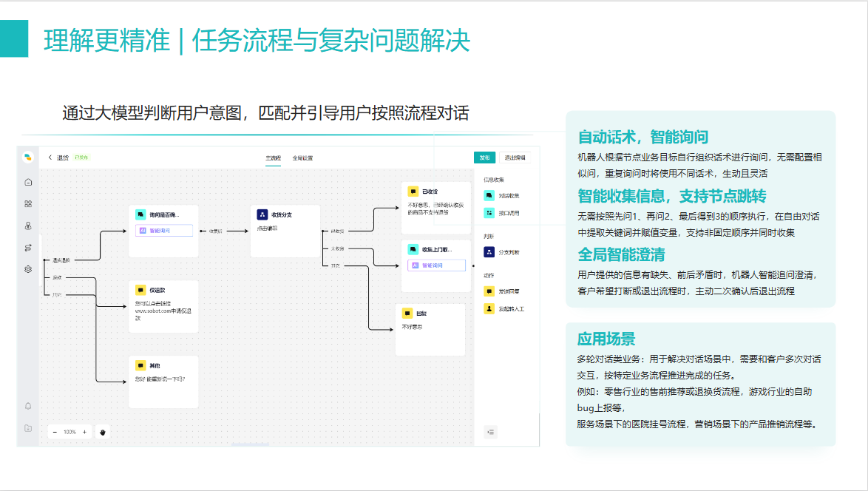Select the 已收货 branch label after 收货分支
The width and height of the screenshot is (868, 491).
(337, 231)
